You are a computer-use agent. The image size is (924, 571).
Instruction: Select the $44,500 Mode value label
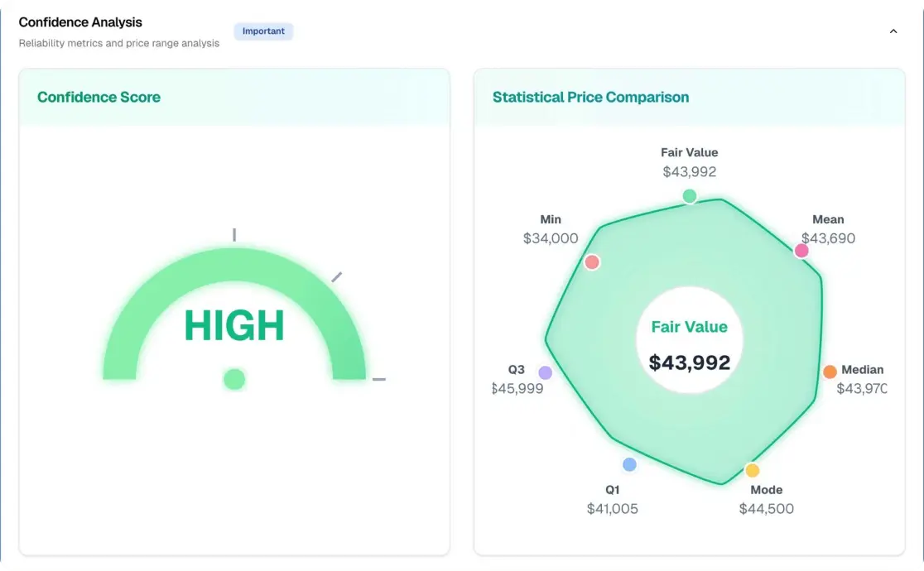click(766, 509)
